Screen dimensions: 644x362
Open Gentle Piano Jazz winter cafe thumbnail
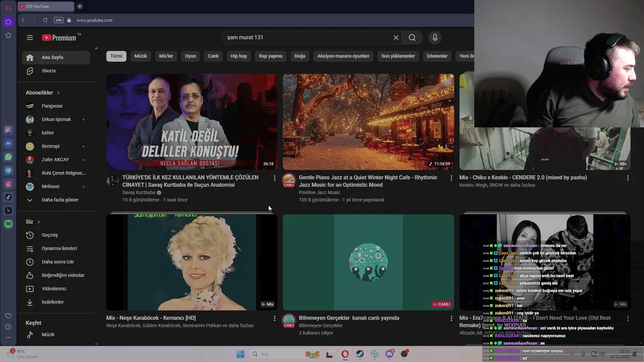368,122
